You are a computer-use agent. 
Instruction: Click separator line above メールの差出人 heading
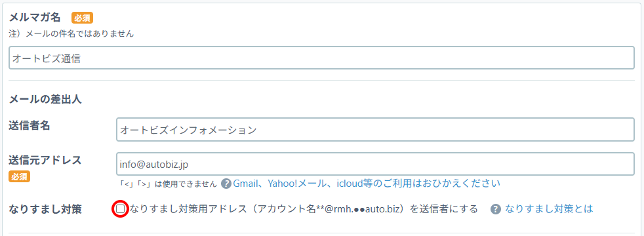point(321,81)
